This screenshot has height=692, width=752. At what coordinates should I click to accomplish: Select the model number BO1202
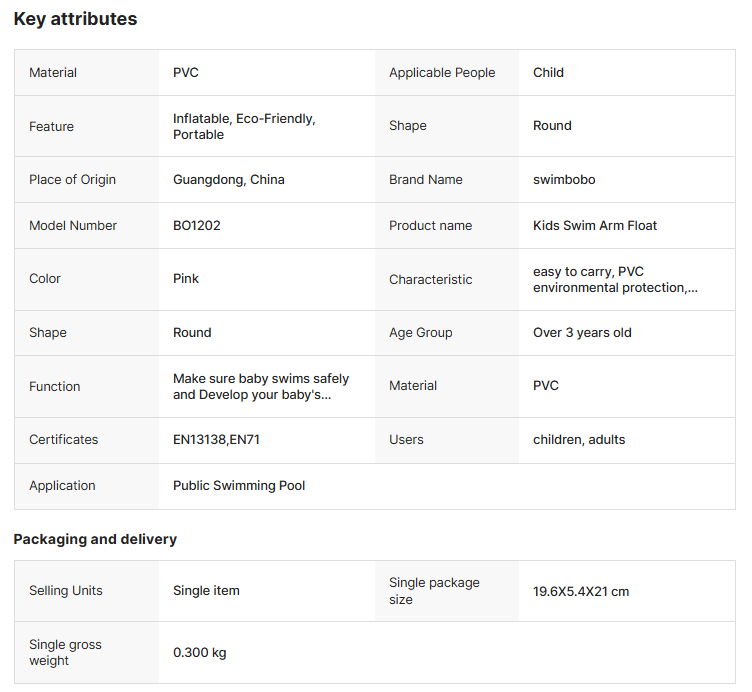click(x=197, y=226)
